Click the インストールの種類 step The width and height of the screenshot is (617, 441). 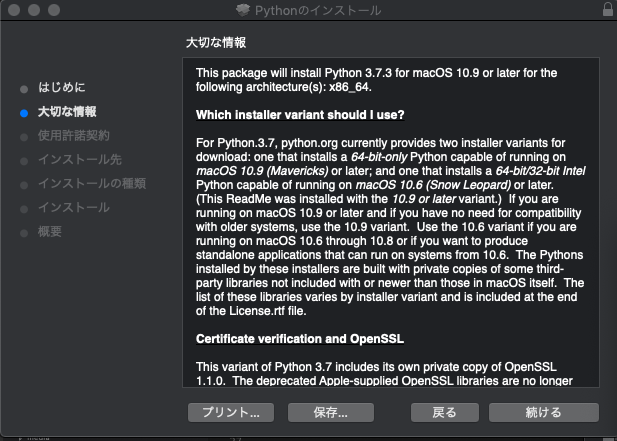coord(91,183)
